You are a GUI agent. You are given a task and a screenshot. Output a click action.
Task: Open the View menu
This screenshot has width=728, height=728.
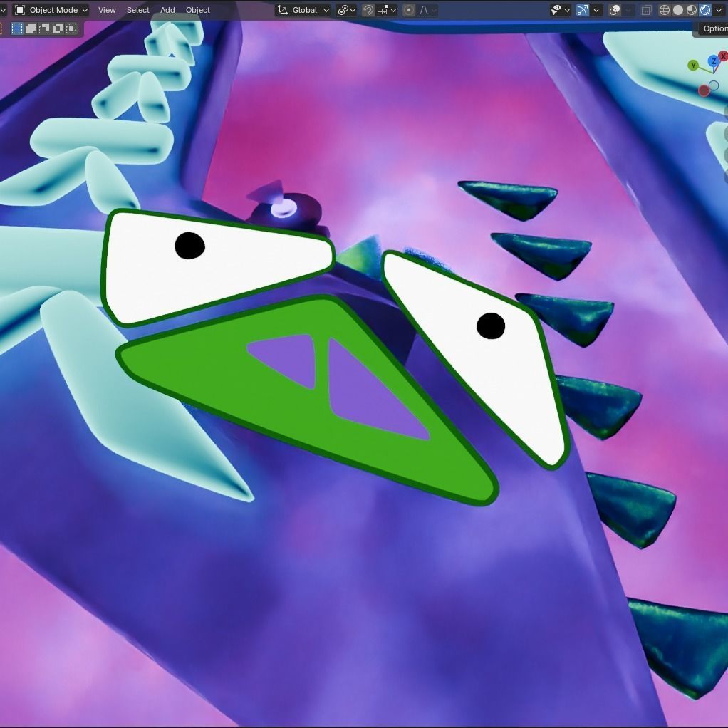pyautogui.click(x=107, y=10)
